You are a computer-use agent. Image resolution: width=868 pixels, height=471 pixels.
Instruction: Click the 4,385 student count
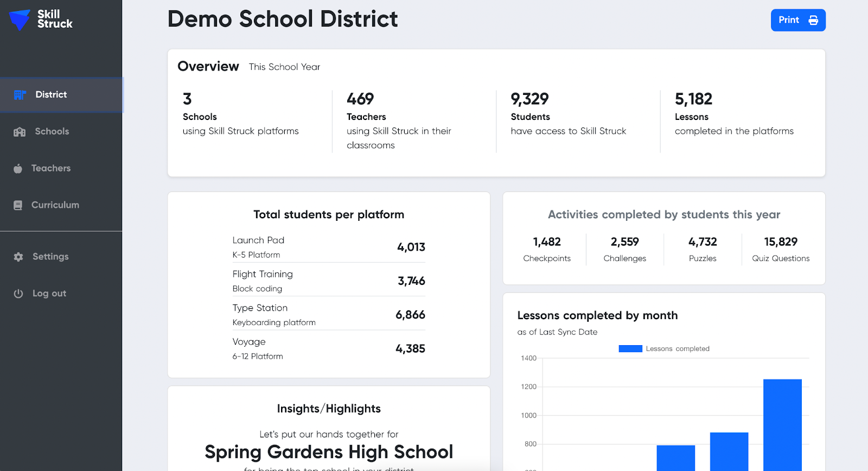click(x=410, y=349)
